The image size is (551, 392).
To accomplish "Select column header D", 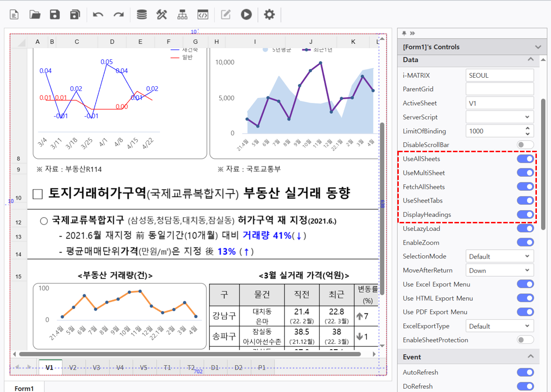I will (x=112, y=42).
